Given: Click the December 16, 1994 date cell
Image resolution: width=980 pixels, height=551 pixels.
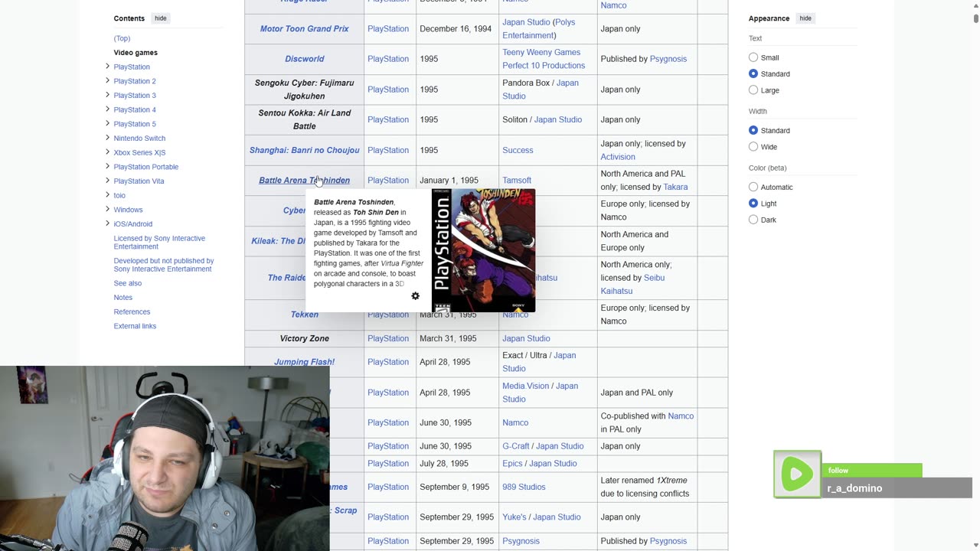Looking at the screenshot, I should pos(456,29).
